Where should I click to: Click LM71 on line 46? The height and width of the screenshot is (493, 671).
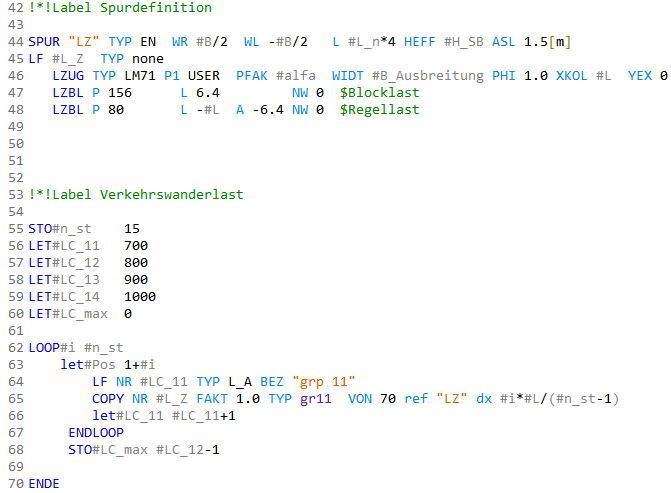point(140,76)
